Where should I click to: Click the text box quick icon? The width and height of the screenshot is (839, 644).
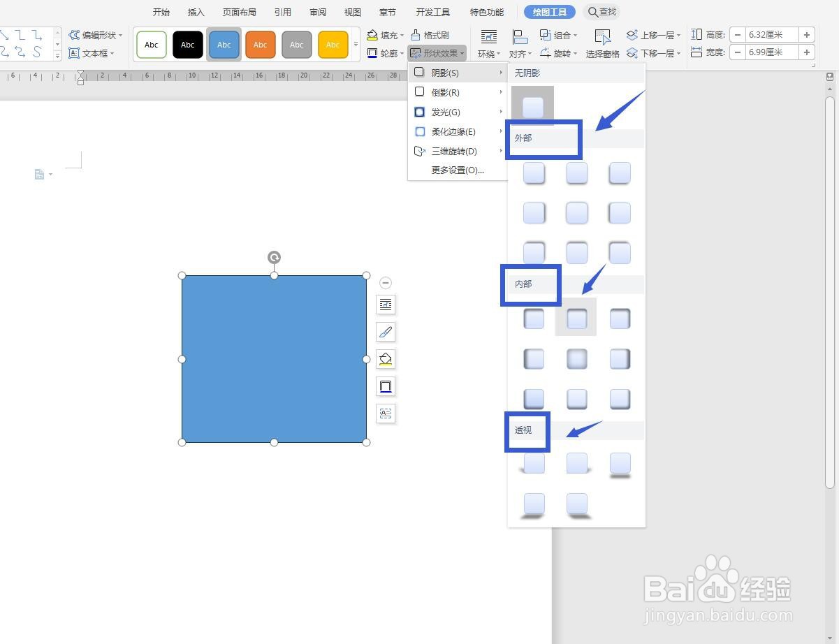pyautogui.click(x=386, y=414)
